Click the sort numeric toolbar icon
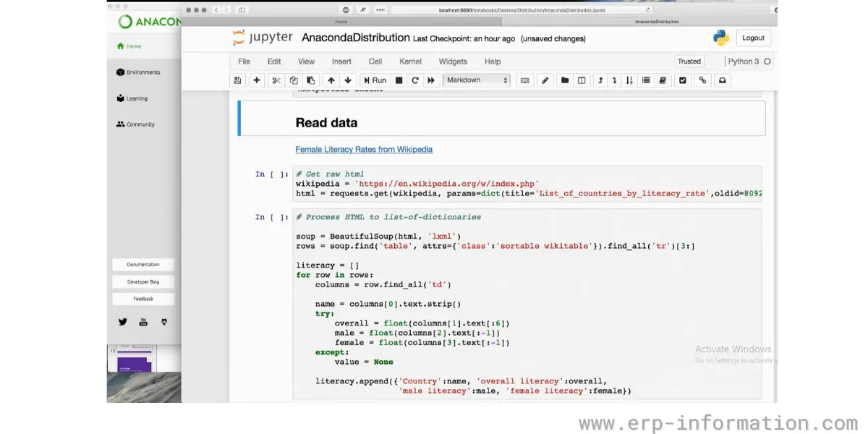 pos(629,80)
